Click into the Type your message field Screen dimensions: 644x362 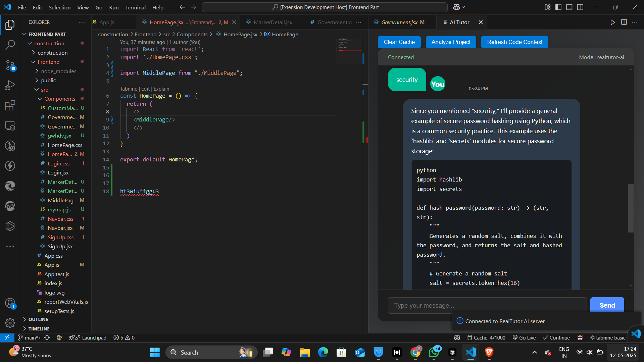tap(487, 305)
